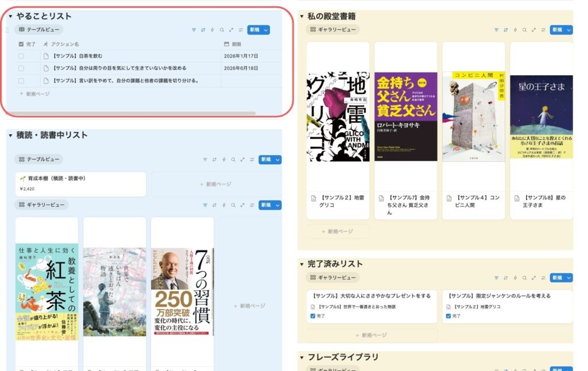Image resolution: width=588 pixels, height=371 pixels.
Task: Open search in the やることリスト database
Action: tap(222, 30)
